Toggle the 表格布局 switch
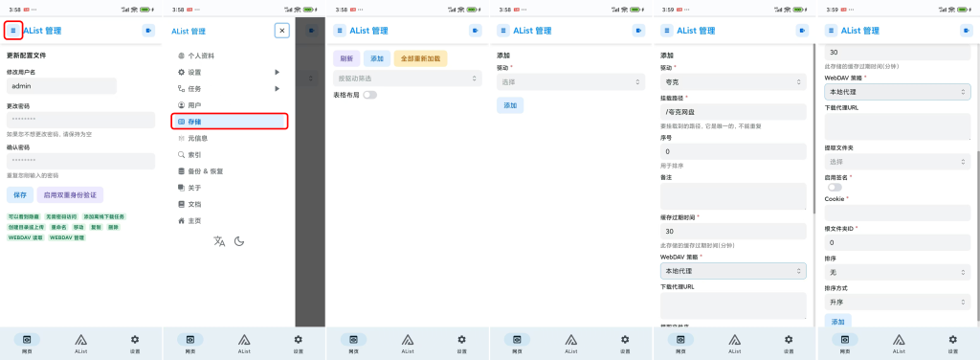The height and width of the screenshot is (360, 980). coord(370,95)
